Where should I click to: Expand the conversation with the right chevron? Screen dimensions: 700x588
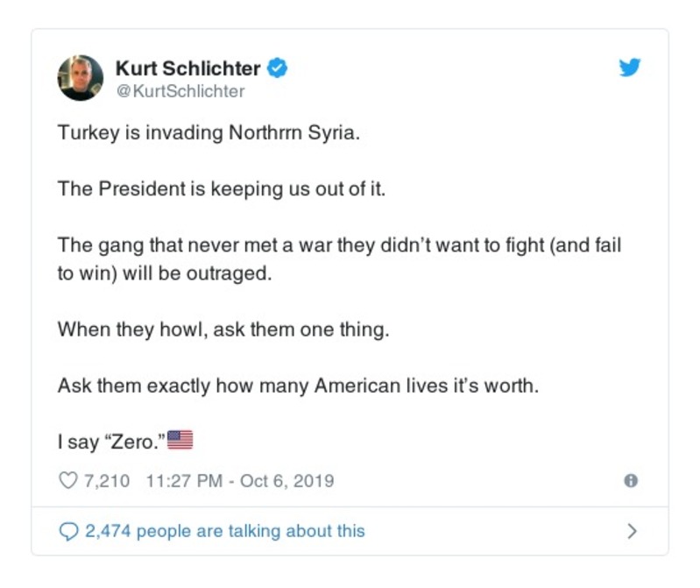click(632, 531)
